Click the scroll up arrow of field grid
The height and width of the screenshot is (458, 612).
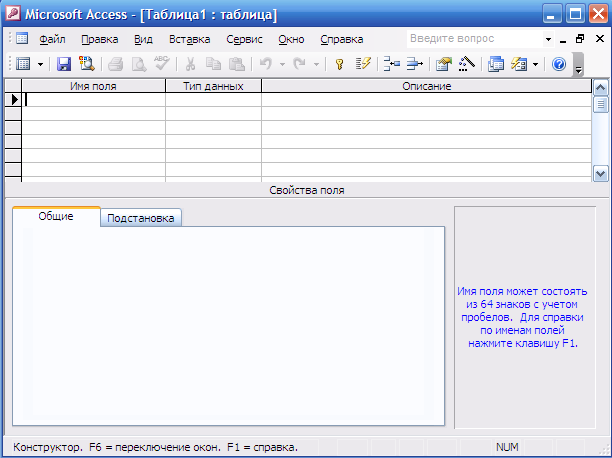(600, 87)
